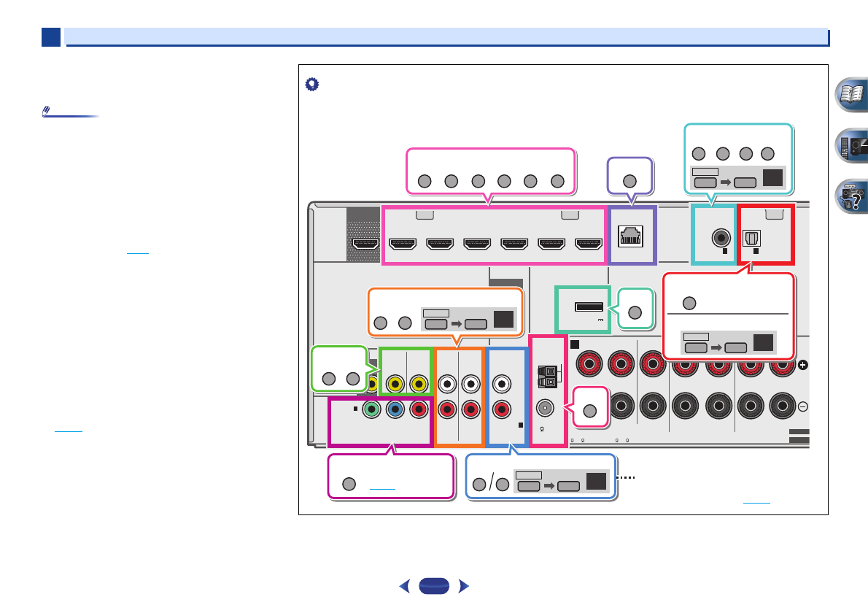The height and width of the screenshot is (613, 868).
Task: Click the dark blue square header marker
Action: (x=51, y=37)
